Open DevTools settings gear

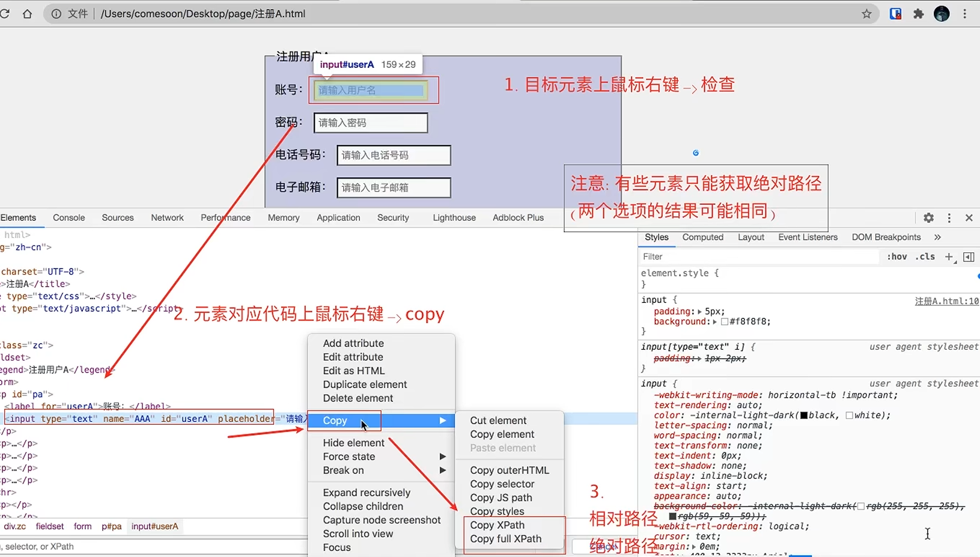coord(928,218)
